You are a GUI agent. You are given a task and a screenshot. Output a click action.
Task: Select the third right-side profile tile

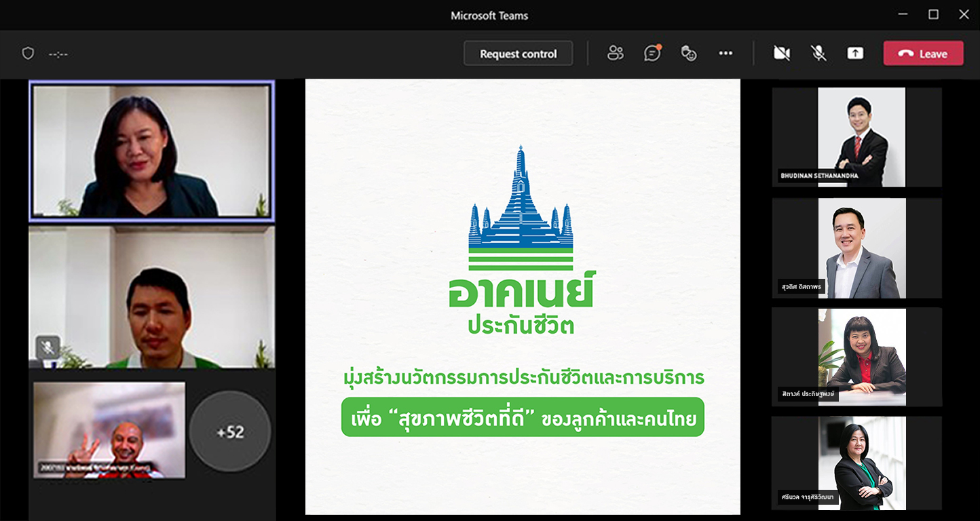(856, 357)
